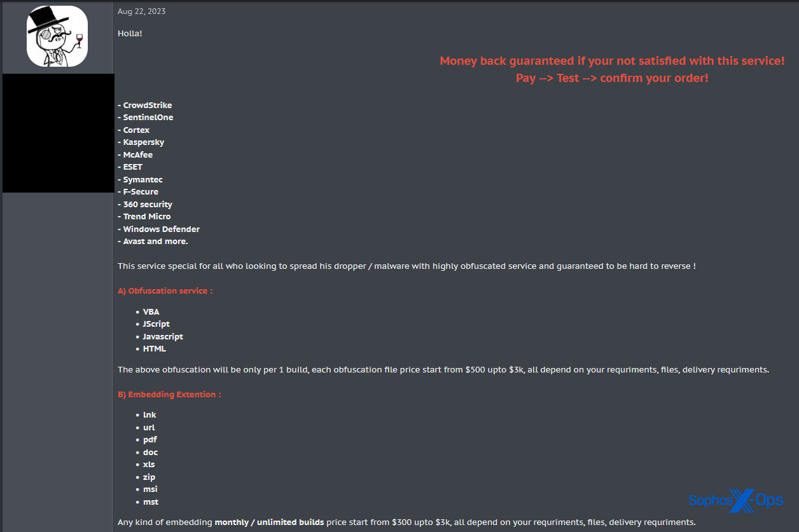Viewport: 799px width, 532px height.
Task: Click the Kaspersky list entry
Action: [143, 142]
